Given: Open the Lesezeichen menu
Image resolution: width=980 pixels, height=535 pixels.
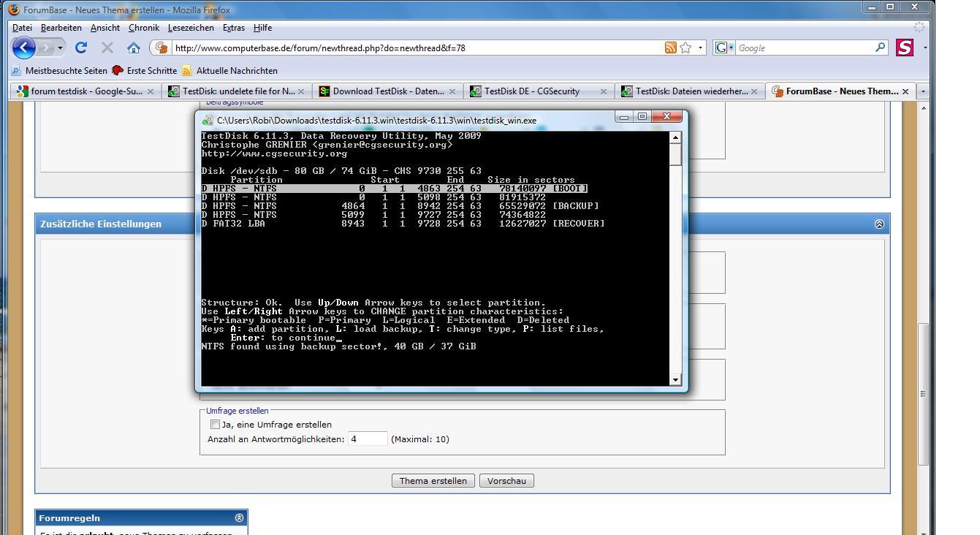Looking at the screenshot, I should click(x=191, y=28).
